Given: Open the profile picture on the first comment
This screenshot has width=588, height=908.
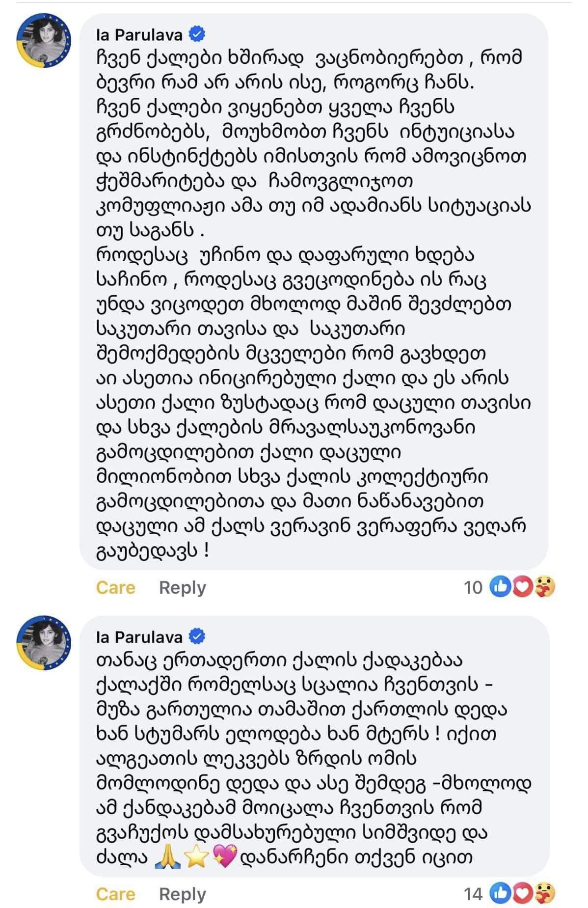Looking at the screenshot, I should 44,40.
